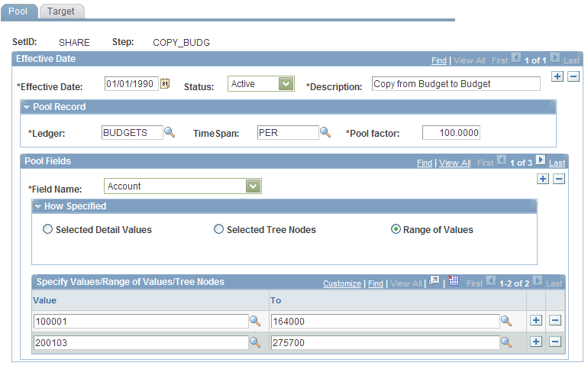Click Find in values grid header
The height and width of the screenshot is (366, 588).
click(376, 283)
